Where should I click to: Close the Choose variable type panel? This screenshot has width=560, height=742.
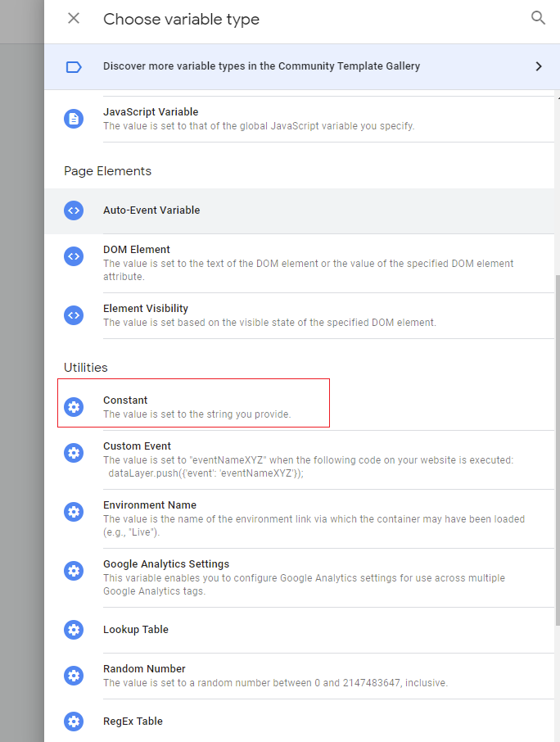(x=74, y=18)
